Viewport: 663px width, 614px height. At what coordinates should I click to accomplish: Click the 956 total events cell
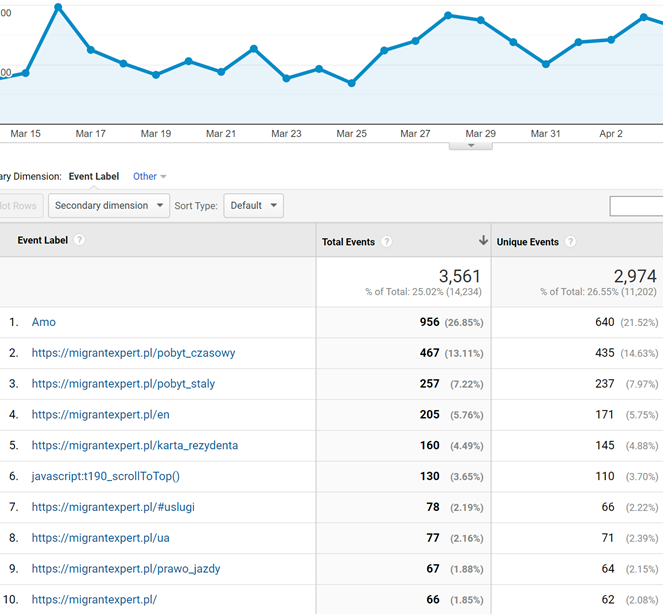[430, 322]
